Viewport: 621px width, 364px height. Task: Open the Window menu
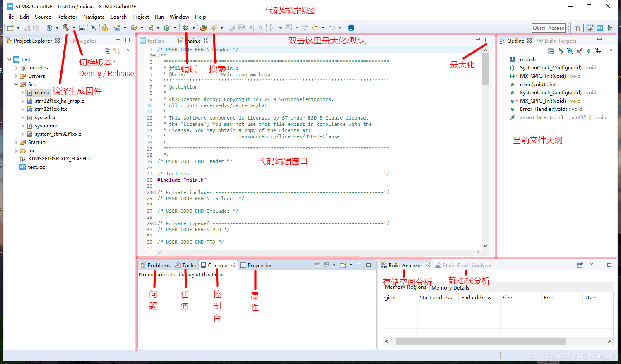tap(179, 17)
